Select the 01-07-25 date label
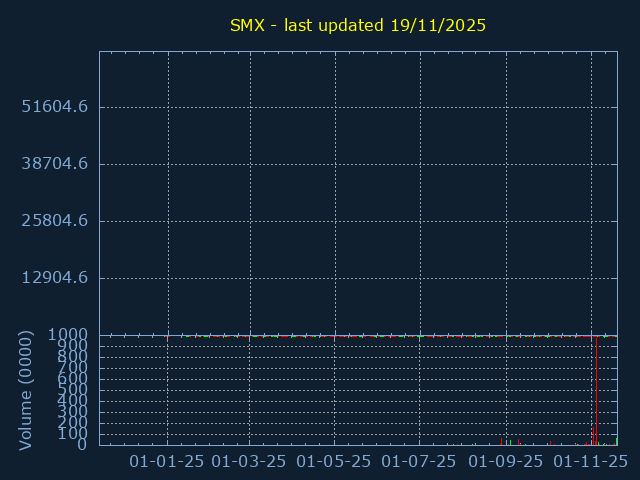 click(x=420, y=461)
